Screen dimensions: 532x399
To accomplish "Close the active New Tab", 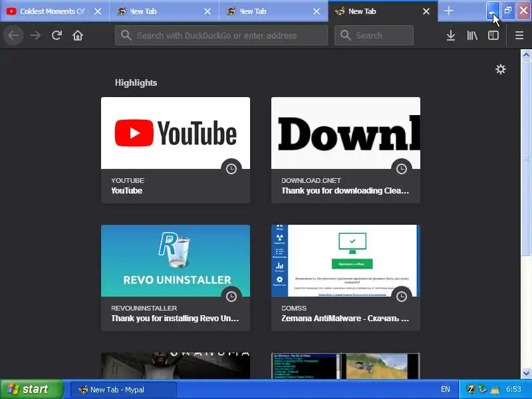I will (426, 11).
